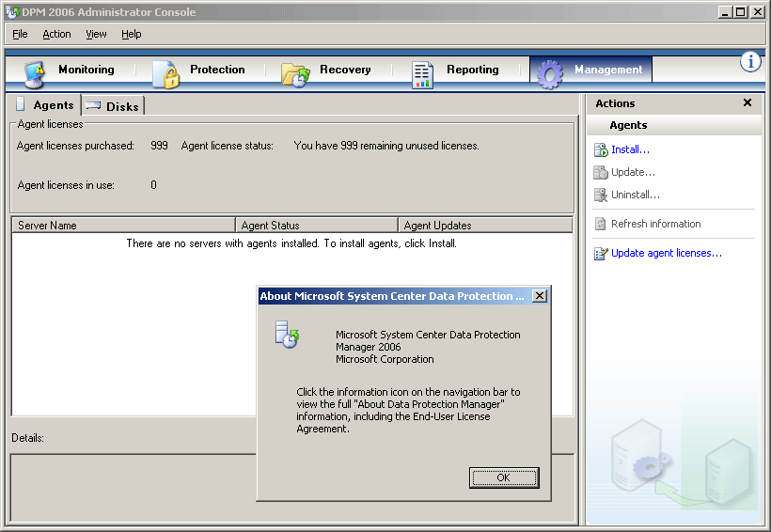Open the File menu
Screen dimensions: 771x532
pyautogui.click(x=20, y=34)
